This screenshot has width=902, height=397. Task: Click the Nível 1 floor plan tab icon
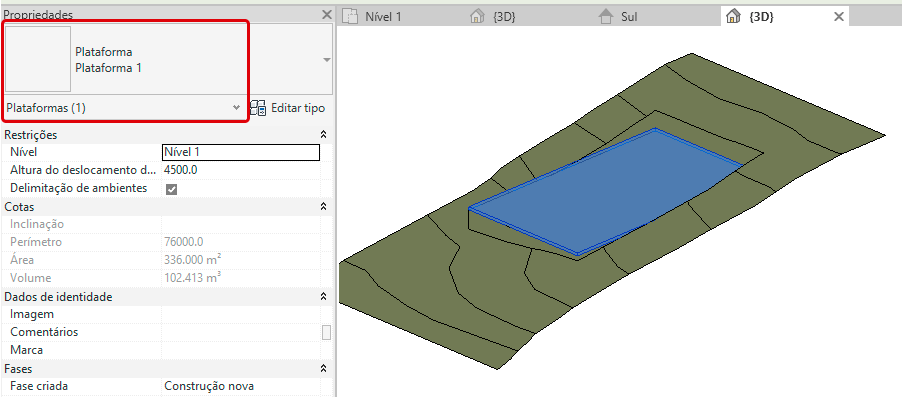[x=350, y=16]
